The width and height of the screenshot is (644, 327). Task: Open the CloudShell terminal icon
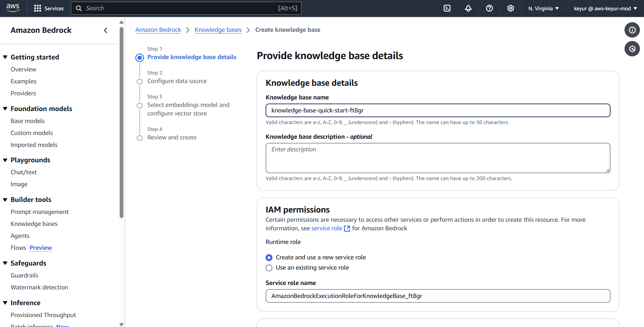pyautogui.click(x=447, y=8)
